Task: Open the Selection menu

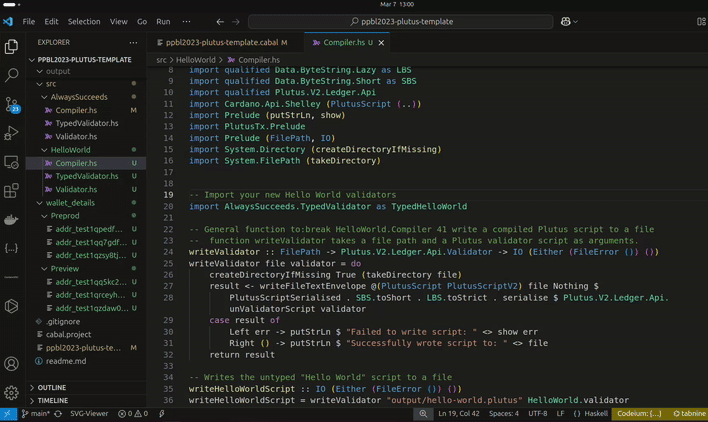Action: pyautogui.click(x=84, y=21)
